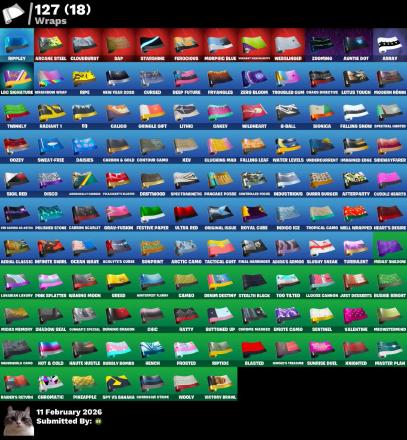Pick the Disco wrap
Screen dimensions: 407x440
click(x=51, y=181)
